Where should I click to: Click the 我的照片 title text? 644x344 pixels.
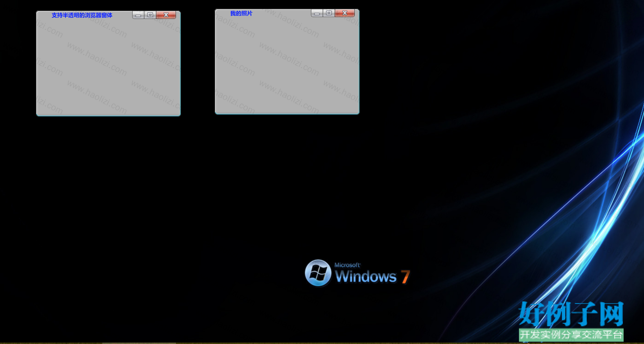(x=241, y=14)
